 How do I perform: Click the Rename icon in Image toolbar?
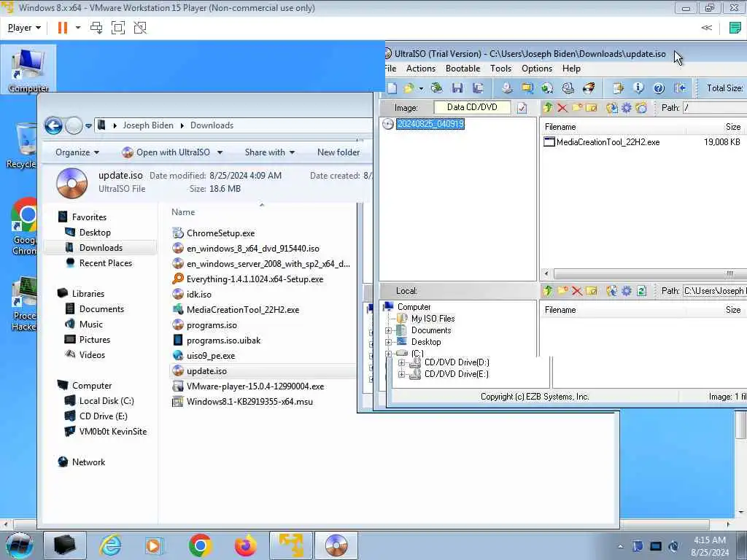coord(591,108)
